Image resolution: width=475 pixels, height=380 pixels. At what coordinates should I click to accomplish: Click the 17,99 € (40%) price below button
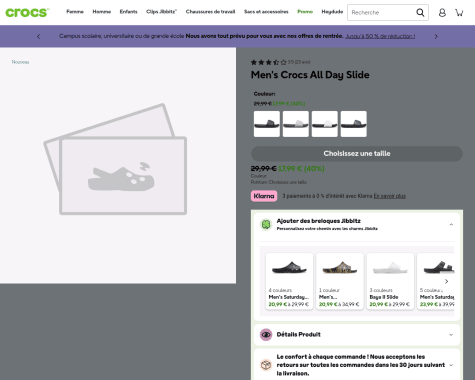[x=301, y=169]
